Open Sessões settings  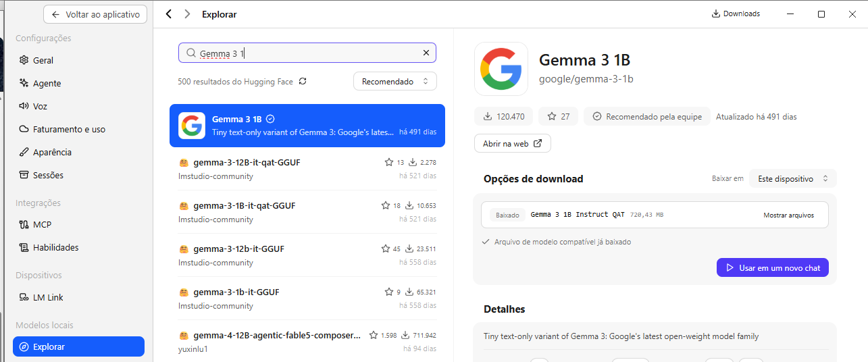pyautogui.click(x=78, y=175)
